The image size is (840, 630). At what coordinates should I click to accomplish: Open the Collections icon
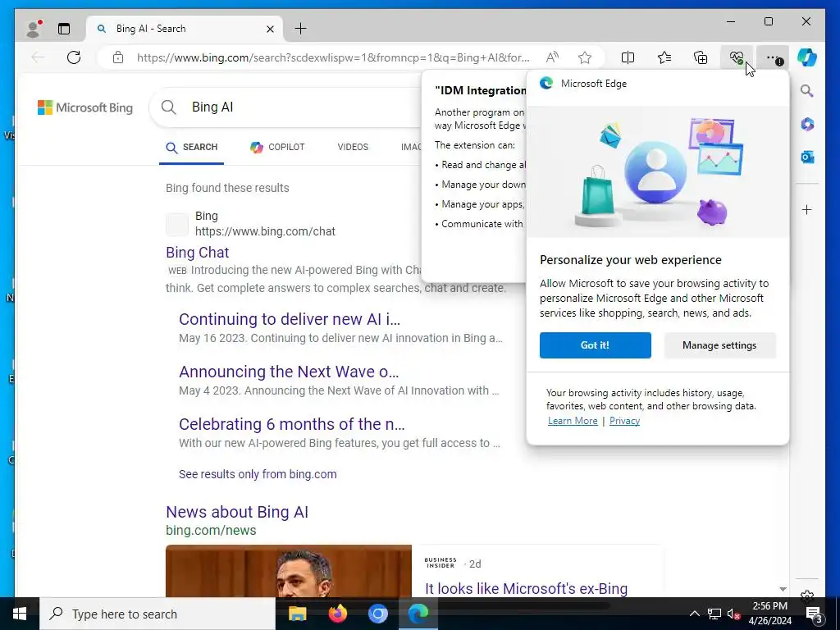pos(701,57)
